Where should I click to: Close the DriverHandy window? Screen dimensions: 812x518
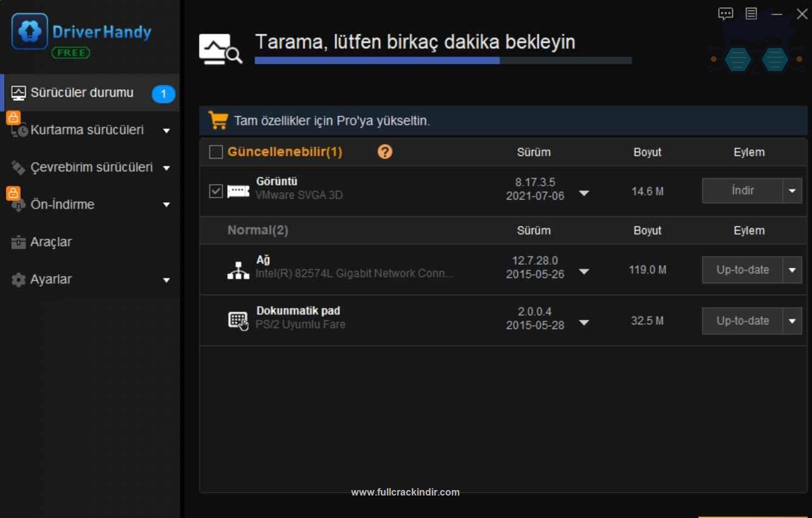tap(802, 14)
